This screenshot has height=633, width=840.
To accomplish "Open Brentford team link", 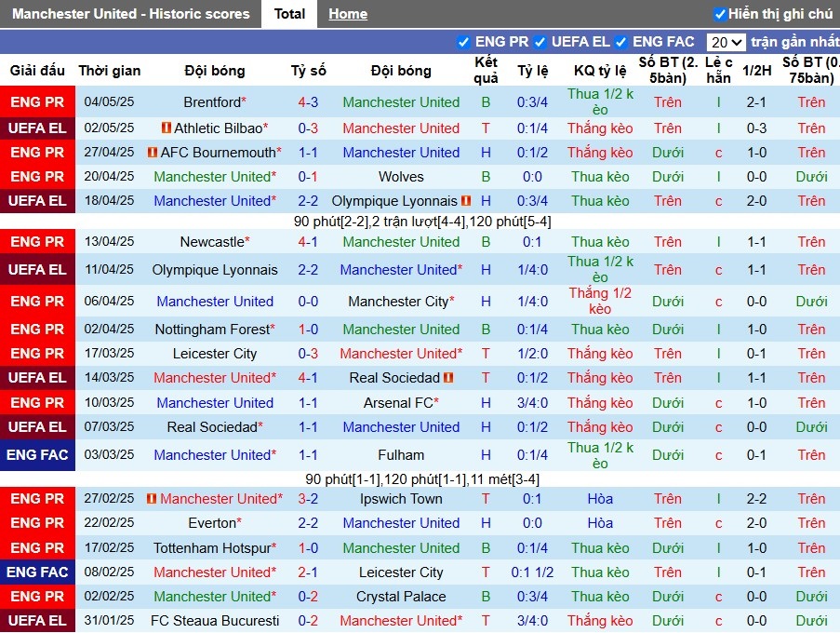I will tap(212, 101).
